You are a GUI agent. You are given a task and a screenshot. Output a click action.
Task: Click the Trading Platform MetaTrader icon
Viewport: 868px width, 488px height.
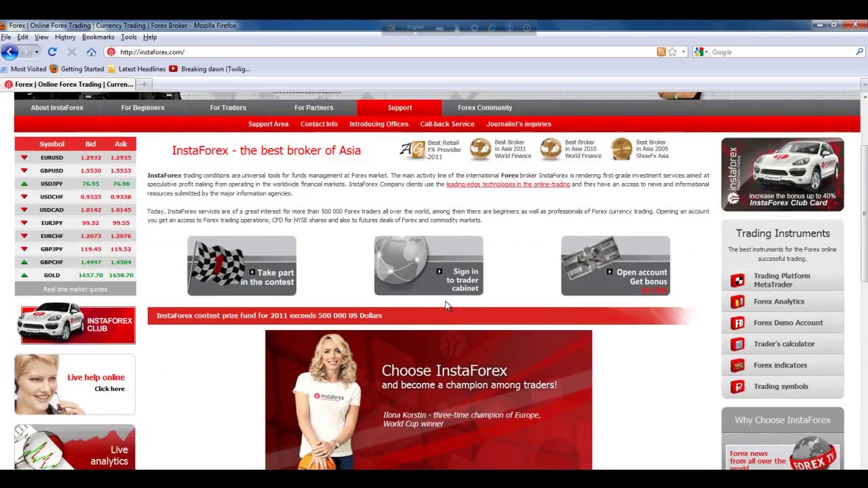coord(737,281)
